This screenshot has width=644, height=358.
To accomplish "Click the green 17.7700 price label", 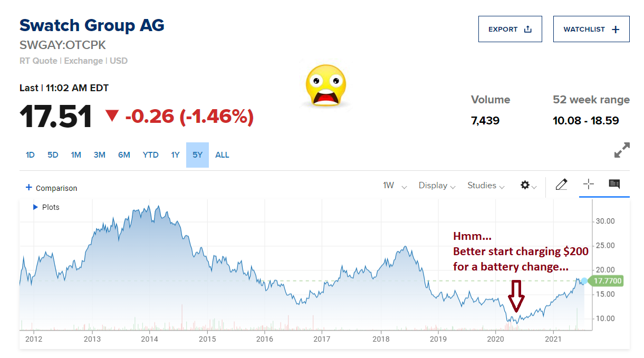I will (x=608, y=281).
